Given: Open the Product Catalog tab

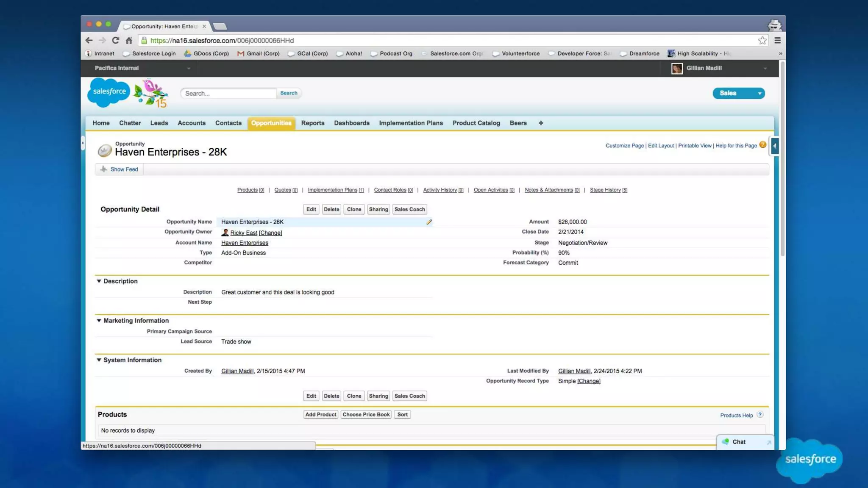Looking at the screenshot, I should (x=476, y=123).
